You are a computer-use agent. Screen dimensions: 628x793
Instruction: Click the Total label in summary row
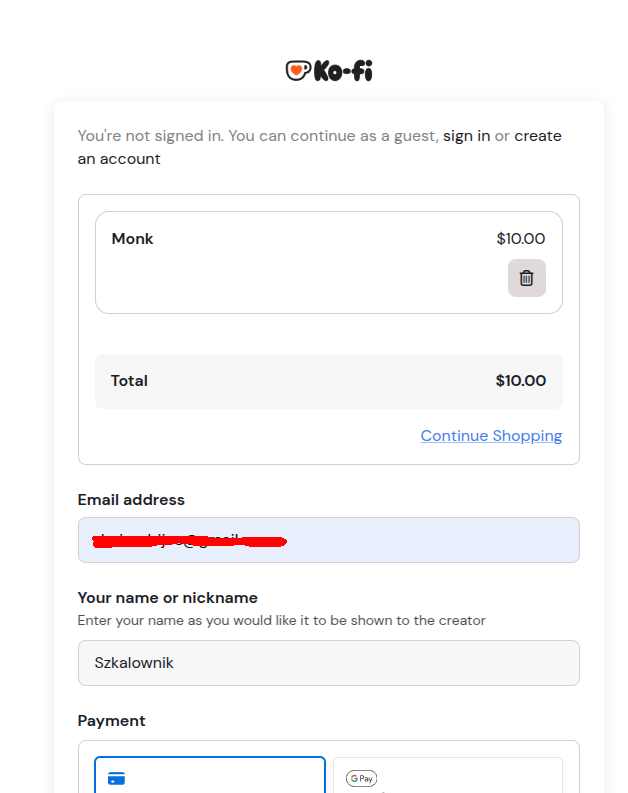coord(129,381)
